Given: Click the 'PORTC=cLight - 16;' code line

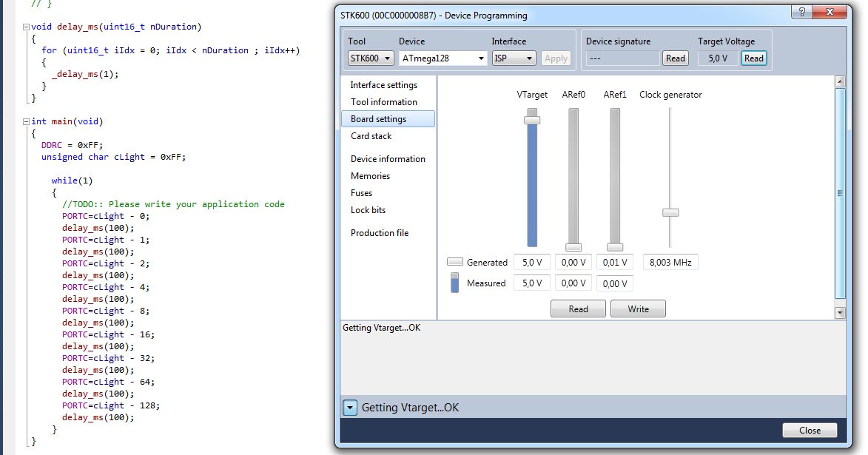Looking at the screenshot, I should pos(109,335).
